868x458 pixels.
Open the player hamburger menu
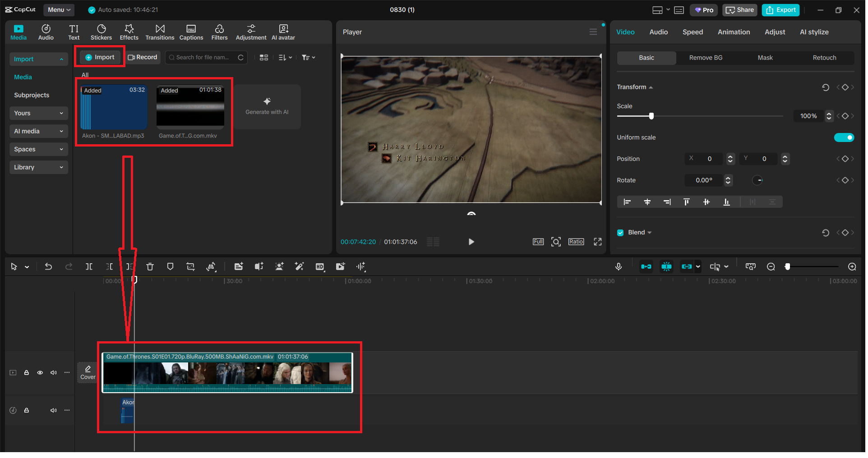(x=593, y=32)
